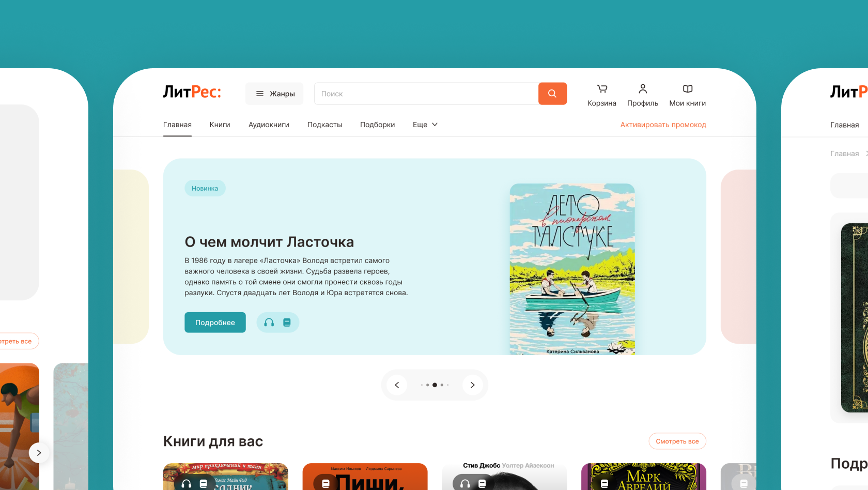Image resolution: width=868 pixels, height=490 pixels.
Task: Expand the Еще dropdown menu
Action: point(425,125)
